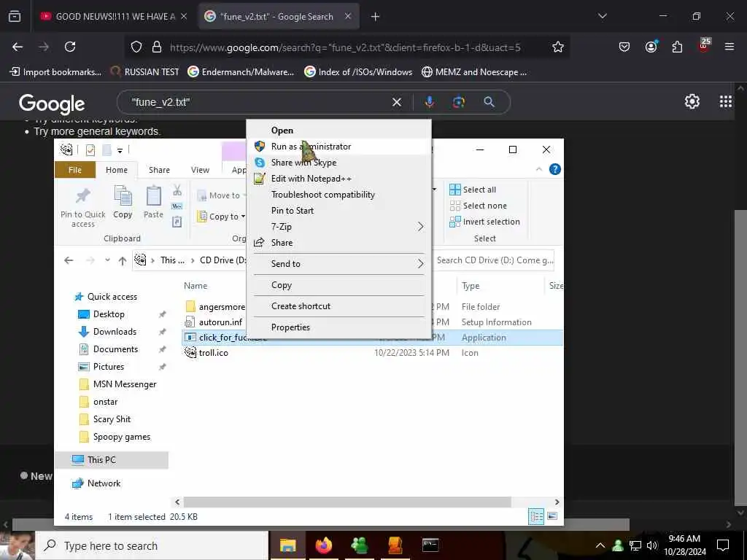Expand the Send to submenu
Image resolution: width=747 pixels, height=560 pixels.
(x=338, y=264)
